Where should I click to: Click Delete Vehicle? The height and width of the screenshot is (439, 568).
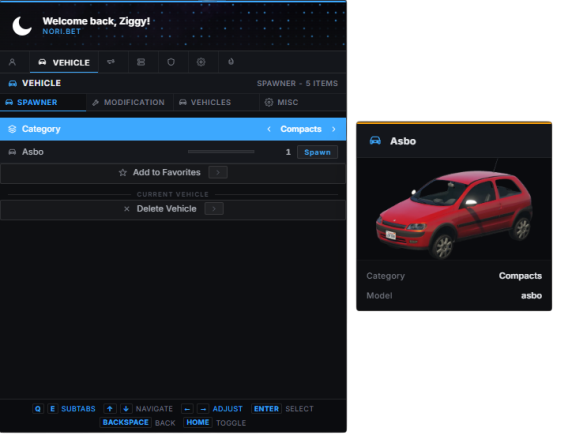pos(173,209)
